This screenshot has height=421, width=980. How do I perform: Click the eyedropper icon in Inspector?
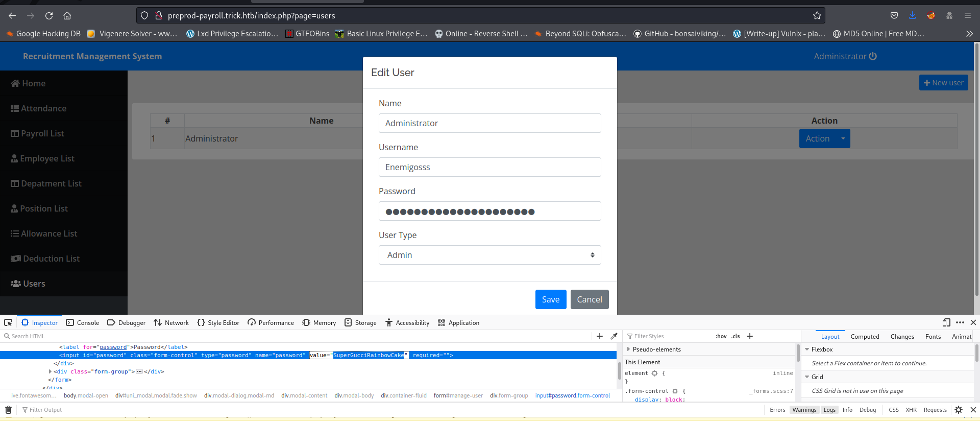(x=614, y=336)
